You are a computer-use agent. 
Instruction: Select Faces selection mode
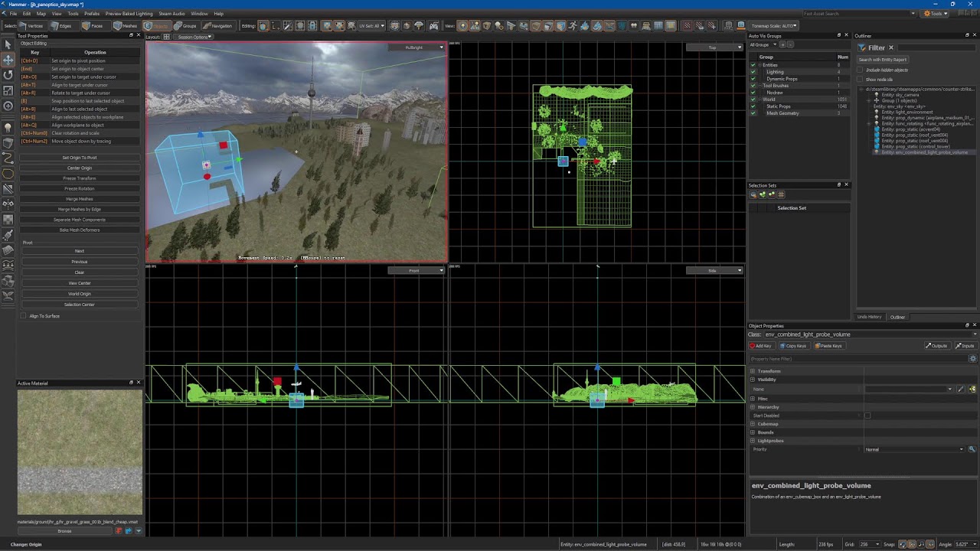(96, 26)
